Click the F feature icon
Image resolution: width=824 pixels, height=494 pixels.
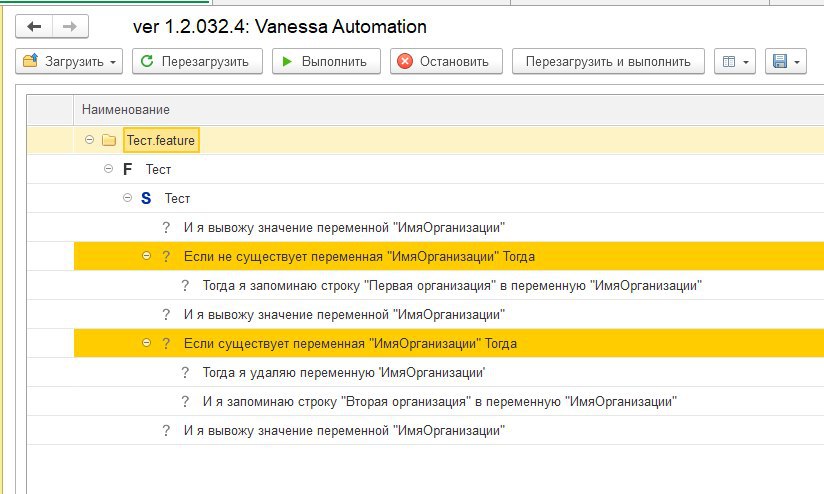point(127,169)
